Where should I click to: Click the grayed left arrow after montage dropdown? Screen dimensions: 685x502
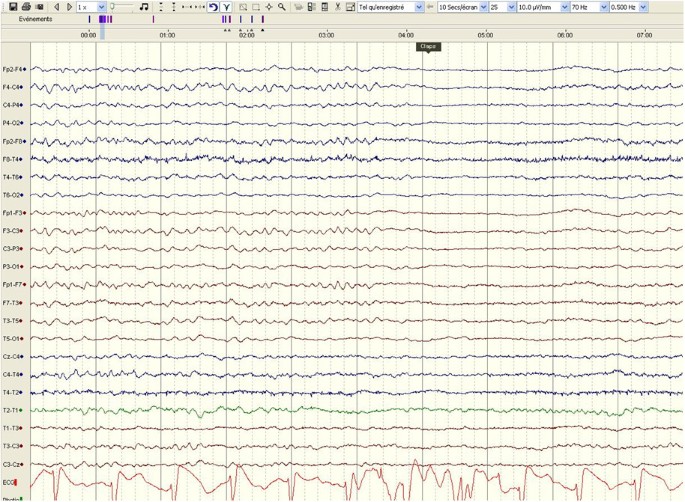[x=430, y=7]
